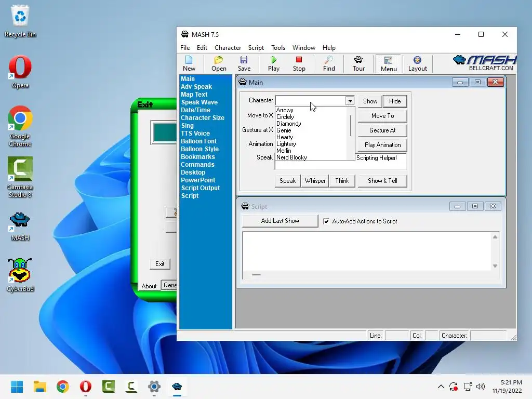Screen dimensions: 532x399
Task: Select Circlely from the character list
Action: (285, 117)
